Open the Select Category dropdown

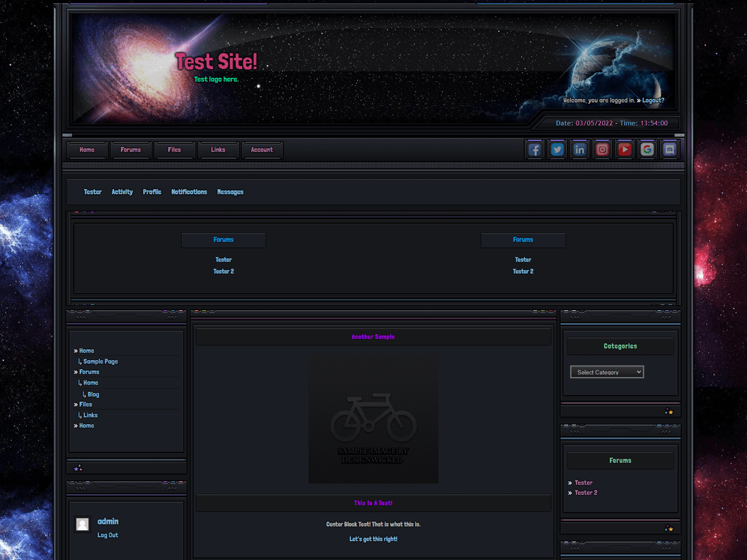[x=606, y=371]
